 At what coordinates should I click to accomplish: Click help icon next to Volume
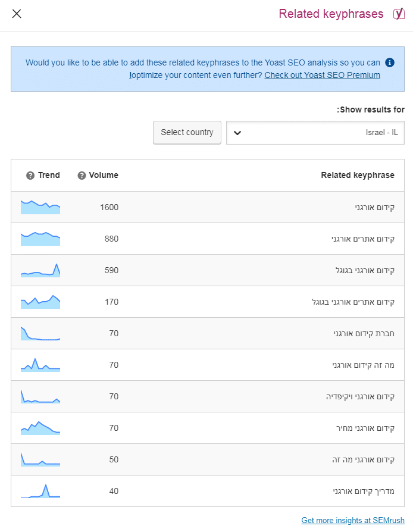click(x=82, y=176)
